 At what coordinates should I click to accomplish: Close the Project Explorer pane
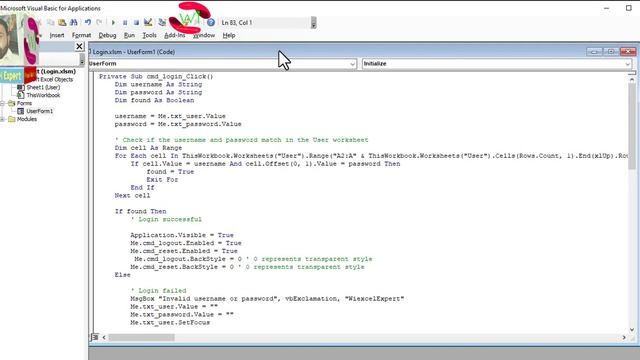(x=80, y=47)
